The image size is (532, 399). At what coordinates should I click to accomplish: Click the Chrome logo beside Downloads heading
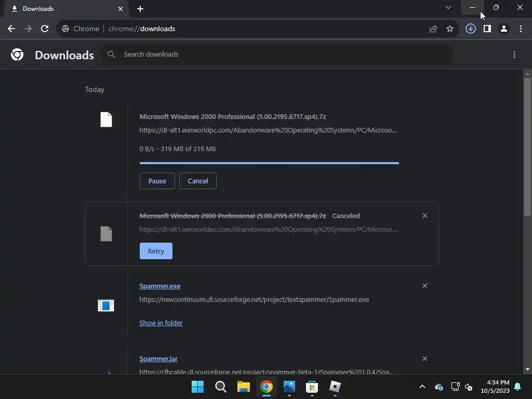tap(17, 55)
